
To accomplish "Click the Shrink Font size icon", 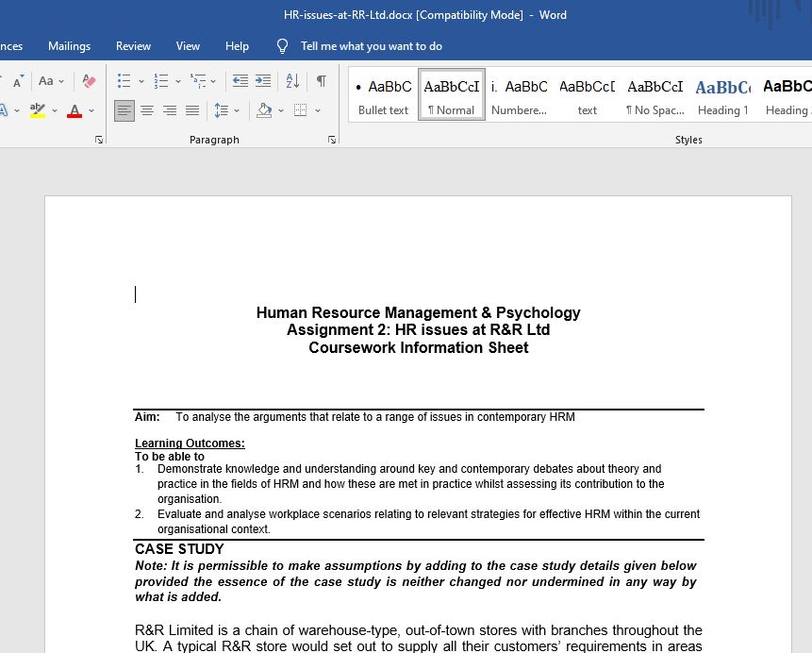I will pos(18,81).
